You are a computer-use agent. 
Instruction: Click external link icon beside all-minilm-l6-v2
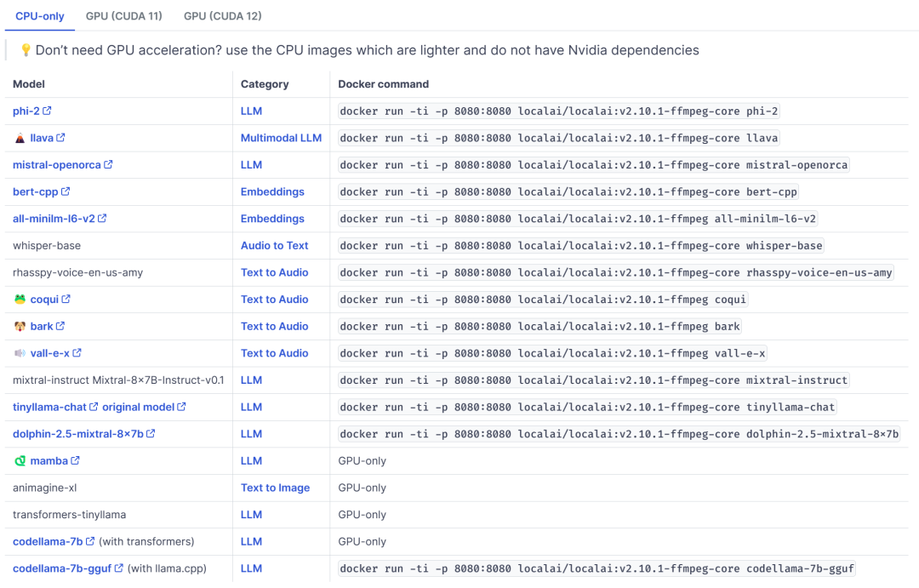(x=102, y=218)
